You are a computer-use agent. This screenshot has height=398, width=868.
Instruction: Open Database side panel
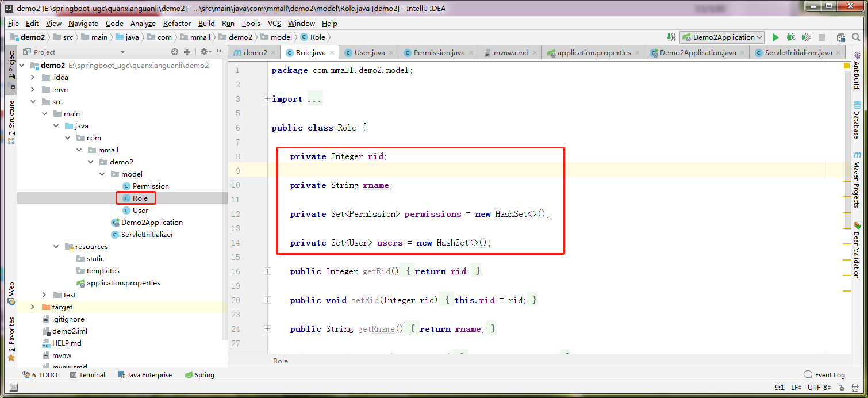tap(857, 120)
